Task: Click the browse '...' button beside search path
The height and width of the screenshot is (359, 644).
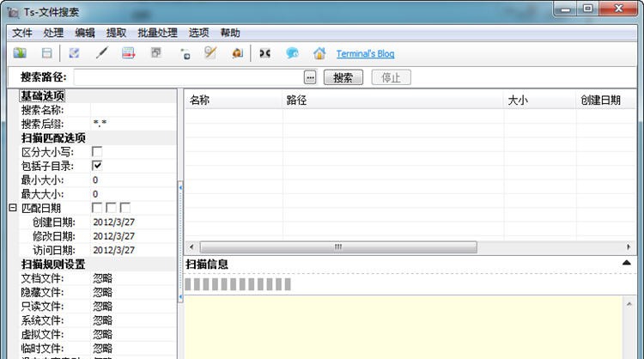Action: pyautogui.click(x=310, y=77)
